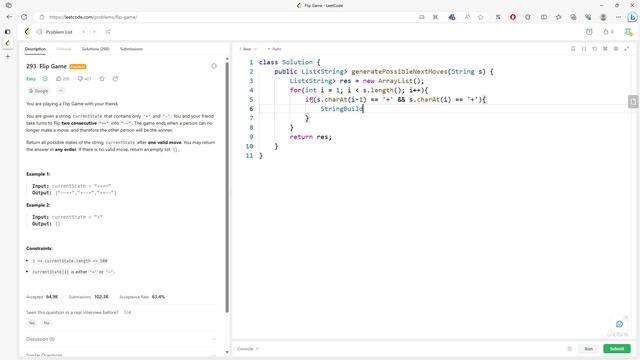Click the scroll down arrow of description panel
The height and width of the screenshot is (360, 640).
click(227, 353)
